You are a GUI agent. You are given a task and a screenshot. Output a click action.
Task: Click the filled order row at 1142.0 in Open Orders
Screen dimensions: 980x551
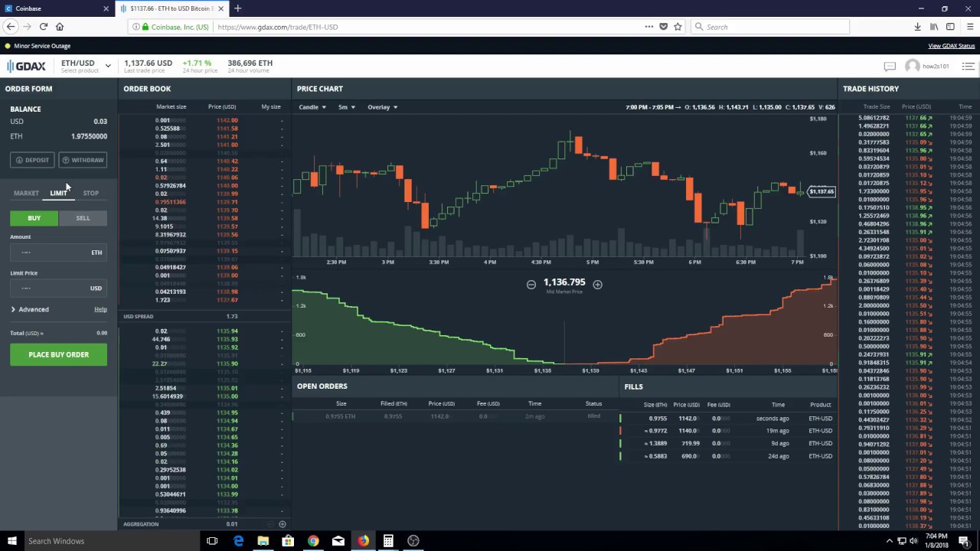[455, 416]
